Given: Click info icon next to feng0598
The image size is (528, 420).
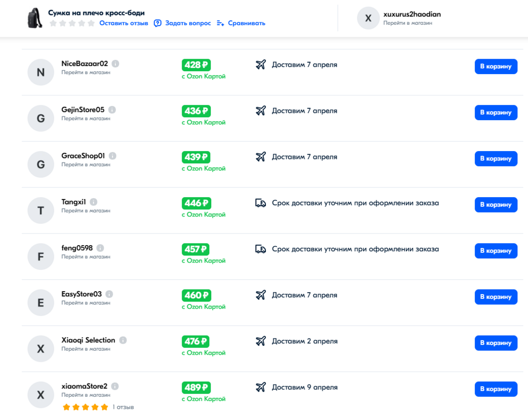Looking at the screenshot, I should click(x=100, y=248).
